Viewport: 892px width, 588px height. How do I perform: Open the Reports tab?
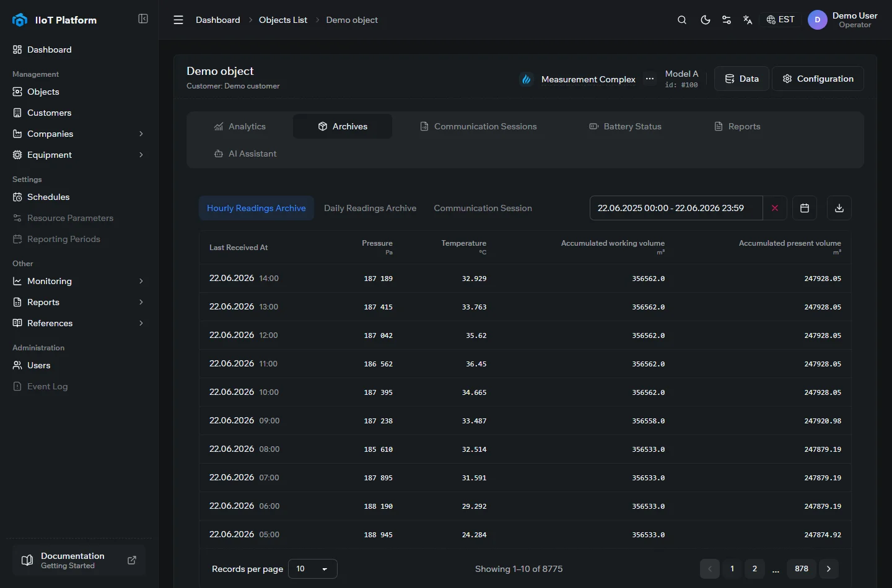737,126
